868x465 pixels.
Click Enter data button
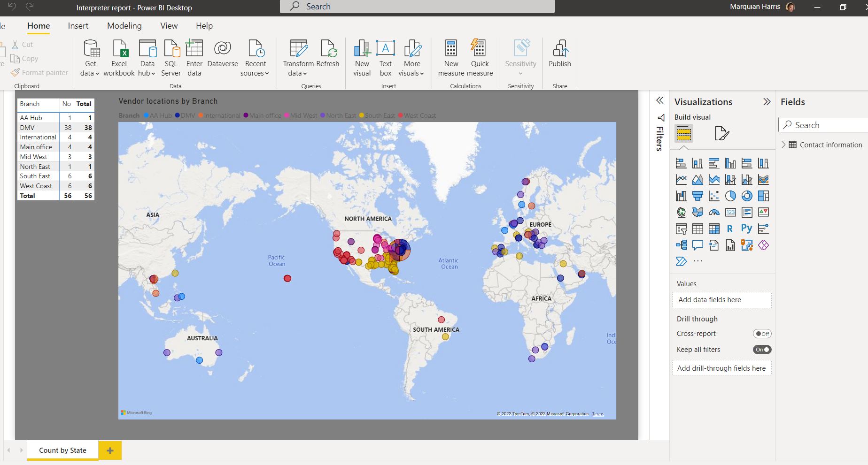coord(194,57)
